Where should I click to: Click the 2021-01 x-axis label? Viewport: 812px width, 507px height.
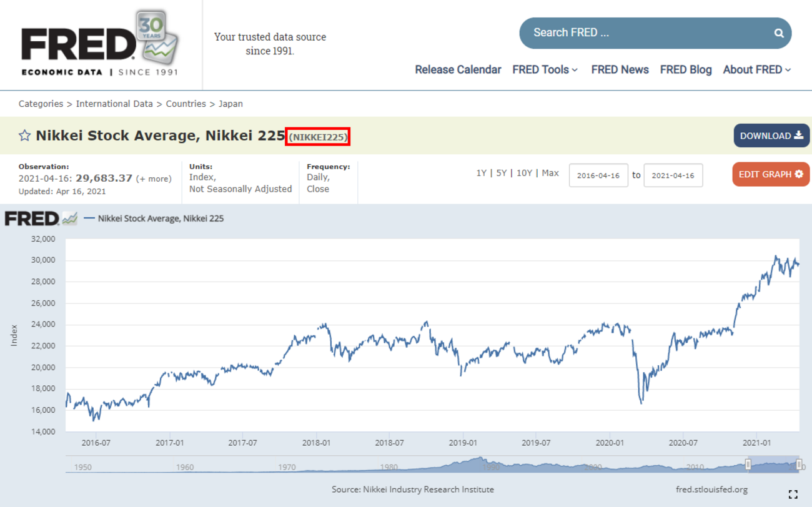[756, 443]
